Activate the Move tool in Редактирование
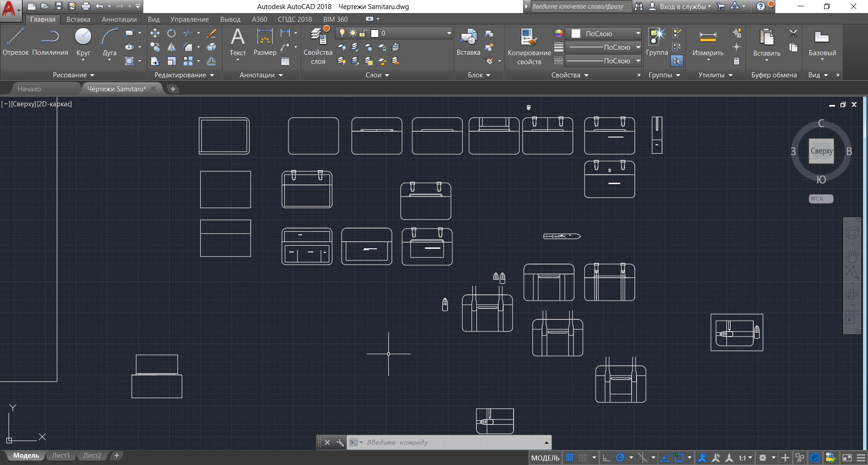The width and height of the screenshot is (868, 465). point(155,33)
